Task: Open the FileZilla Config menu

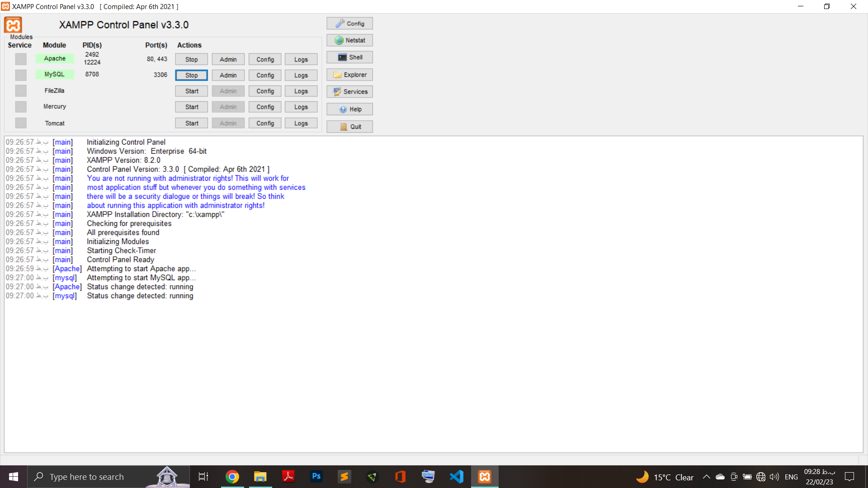Action: (265, 91)
